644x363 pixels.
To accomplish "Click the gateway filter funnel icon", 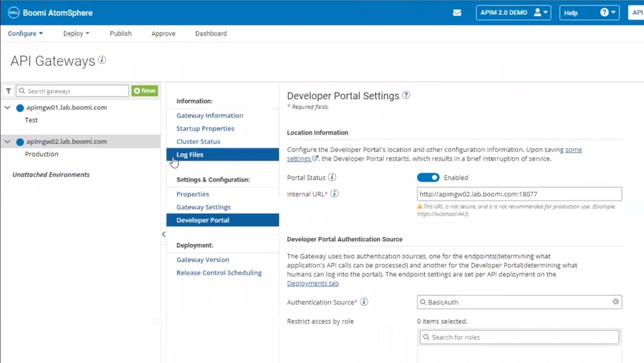I will [x=8, y=91].
